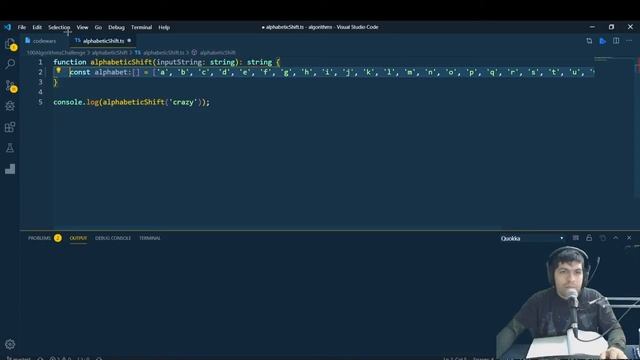Open the staircase-shaped activity bar icon

[10, 169]
